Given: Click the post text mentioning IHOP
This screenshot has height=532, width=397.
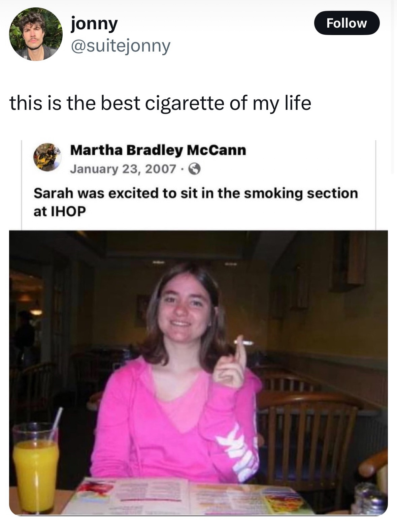Looking at the screenshot, I should pyautogui.click(x=195, y=202).
